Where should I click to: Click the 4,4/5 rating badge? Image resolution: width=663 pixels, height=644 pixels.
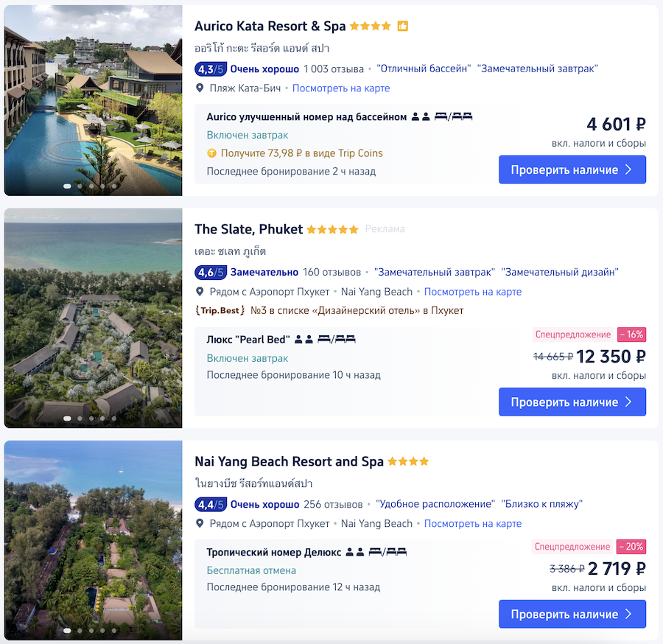coord(211,505)
